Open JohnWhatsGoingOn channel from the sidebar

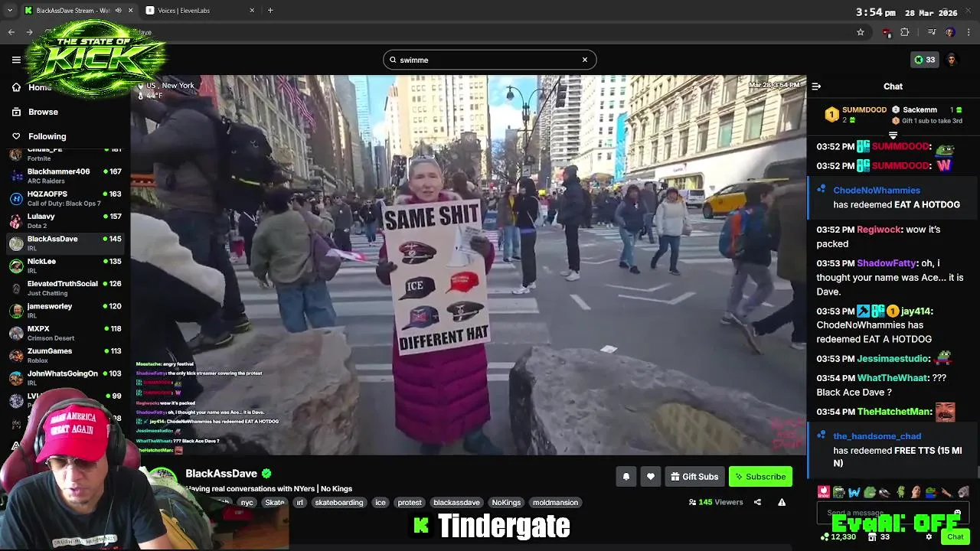(65, 377)
